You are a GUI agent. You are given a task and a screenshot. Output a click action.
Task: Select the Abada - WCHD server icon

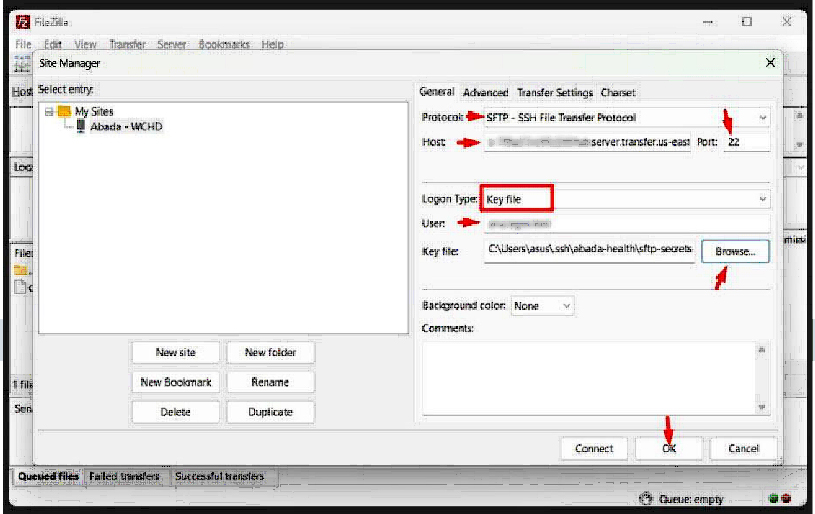click(81, 126)
